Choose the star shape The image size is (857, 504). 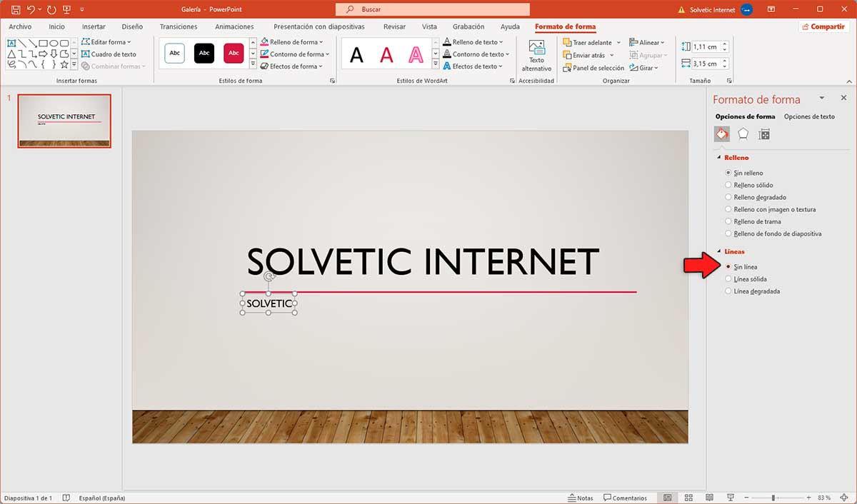point(64,64)
